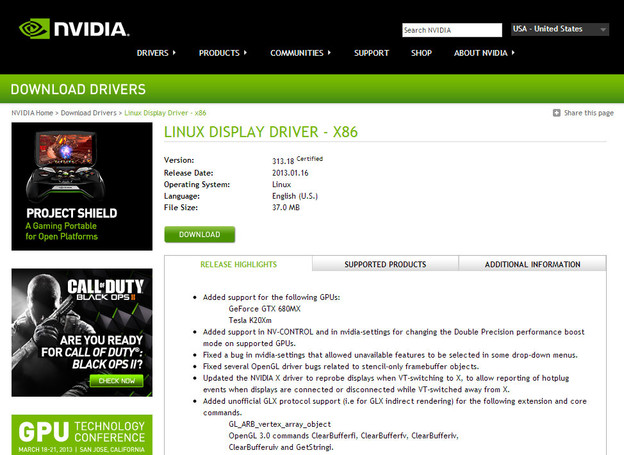Select the USA - United States region dropdown
This screenshot has height=455, width=624.
(x=559, y=30)
